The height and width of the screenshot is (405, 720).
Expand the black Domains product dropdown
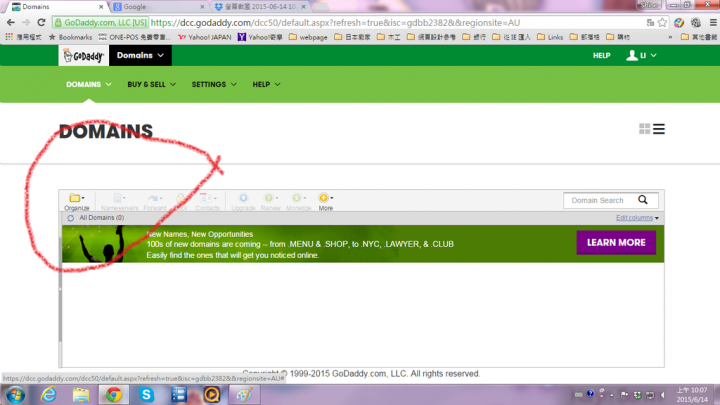click(140, 56)
